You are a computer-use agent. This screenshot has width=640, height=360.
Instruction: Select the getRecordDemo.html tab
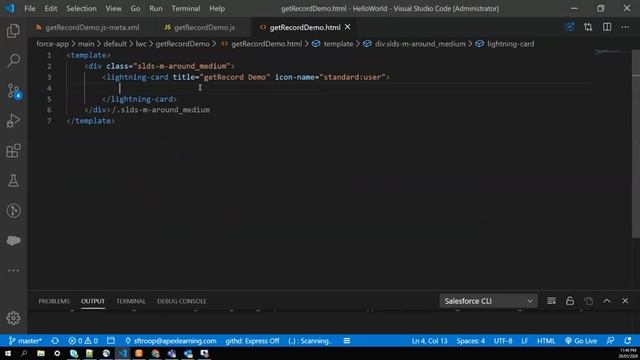pyautogui.click(x=305, y=27)
